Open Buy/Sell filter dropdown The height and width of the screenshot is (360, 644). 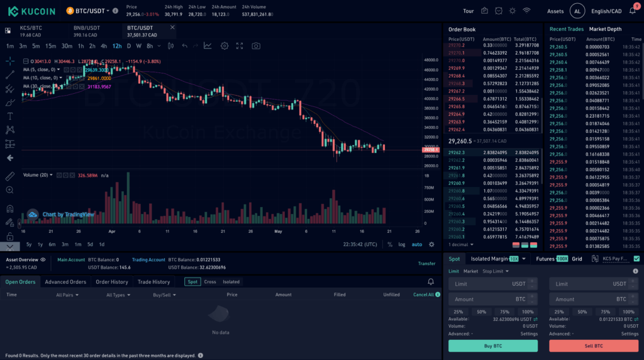pyautogui.click(x=164, y=295)
